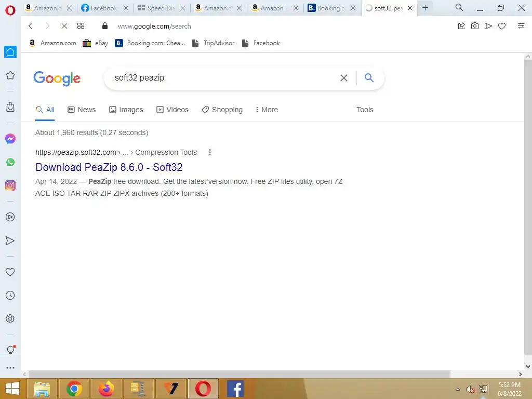Launch Firefox from the taskbar
The image size is (532, 399).
tap(106, 389)
